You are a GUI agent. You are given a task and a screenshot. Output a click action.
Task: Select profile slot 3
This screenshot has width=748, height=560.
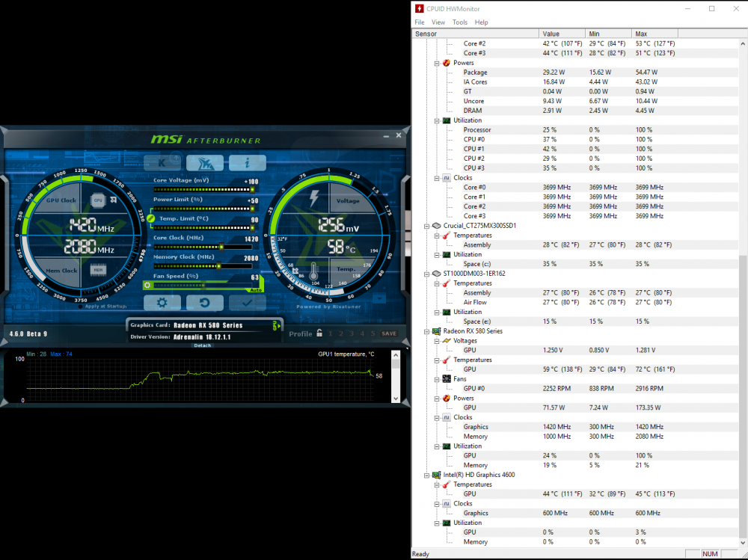coord(352,333)
